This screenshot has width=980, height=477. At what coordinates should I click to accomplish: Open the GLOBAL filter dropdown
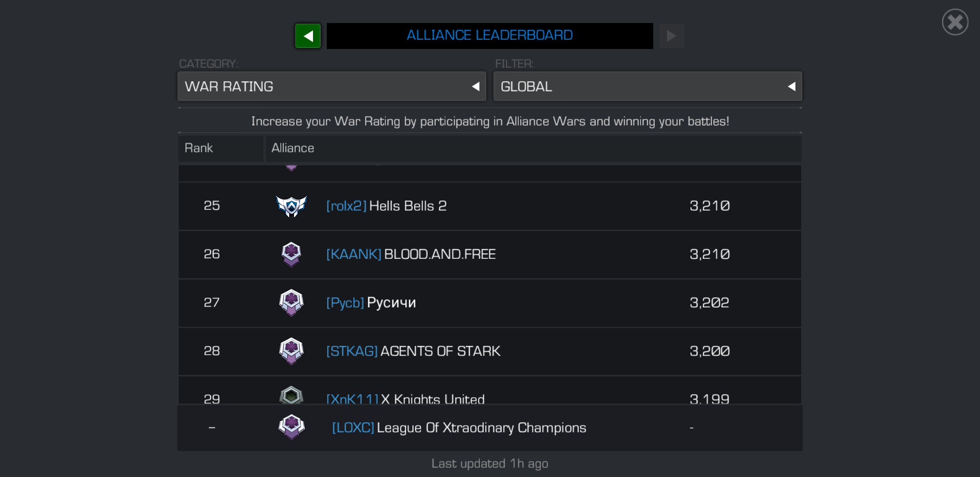pyautogui.click(x=648, y=86)
